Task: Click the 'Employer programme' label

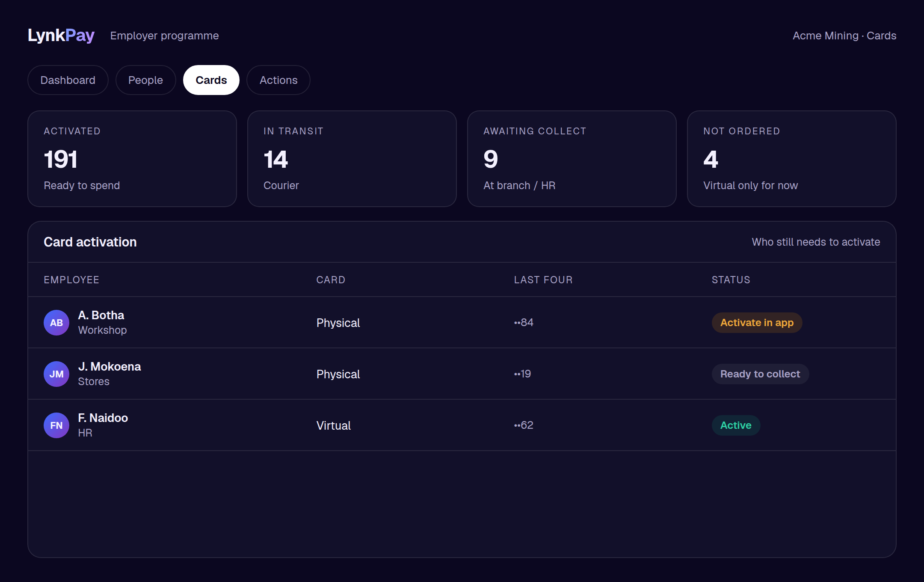Action: 165,36
